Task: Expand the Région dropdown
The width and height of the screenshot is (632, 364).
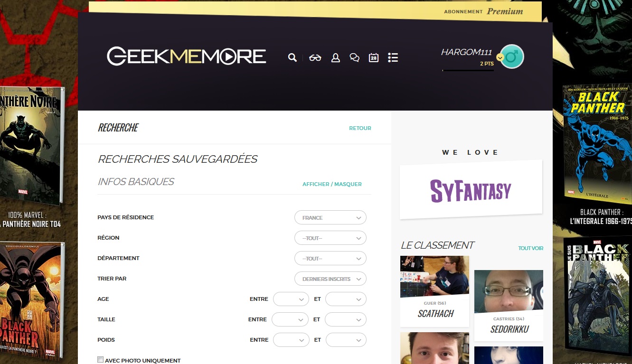Action: [330, 238]
